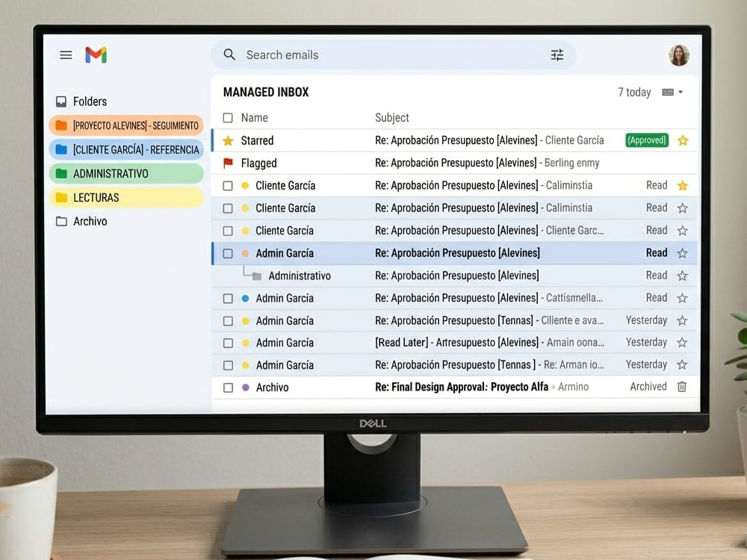Star the Read Later email
Viewport: 747px width, 560px height.
point(682,343)
